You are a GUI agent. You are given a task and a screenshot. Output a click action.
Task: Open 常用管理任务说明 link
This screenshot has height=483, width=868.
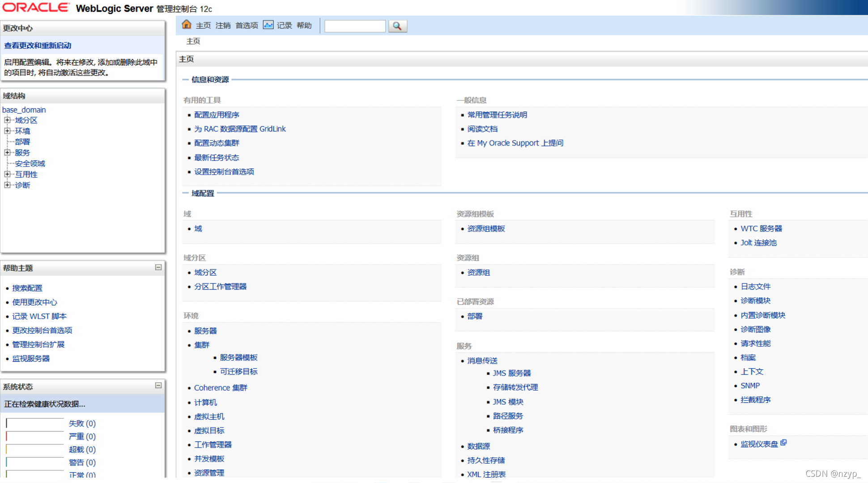point(497,115)
